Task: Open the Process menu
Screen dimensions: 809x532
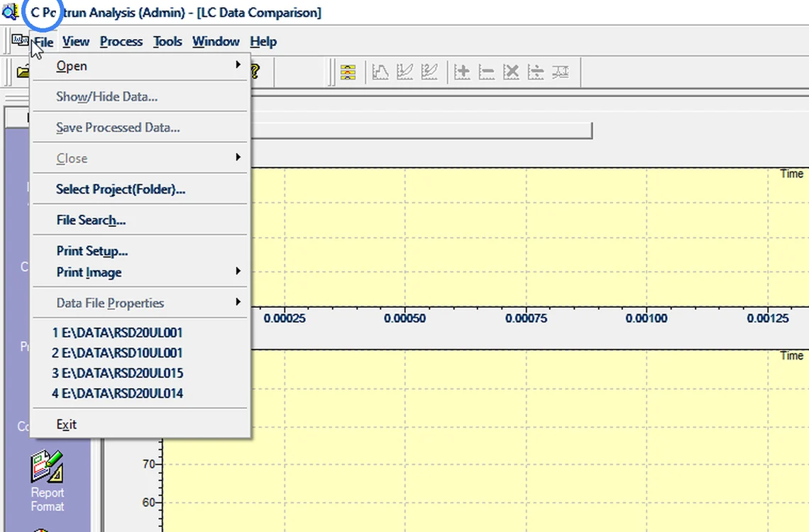Action: tap(121, 42)
